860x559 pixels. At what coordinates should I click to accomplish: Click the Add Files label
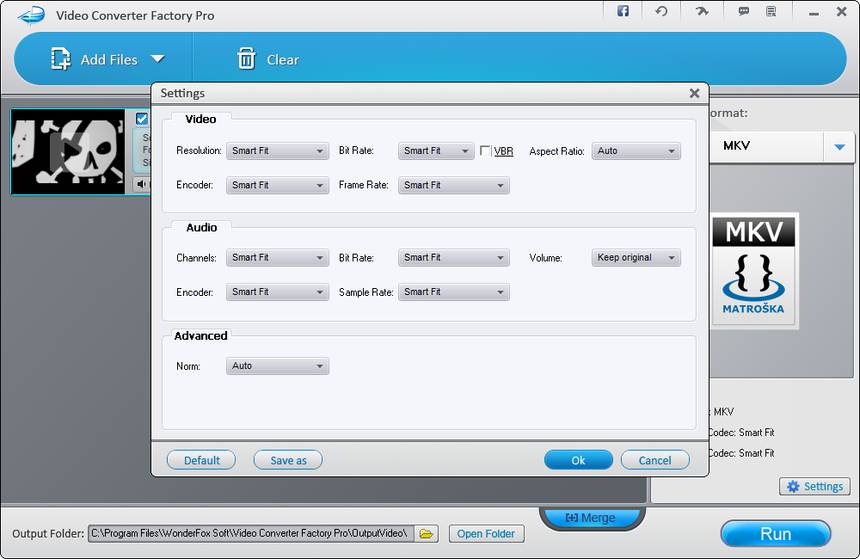point(109,59)
